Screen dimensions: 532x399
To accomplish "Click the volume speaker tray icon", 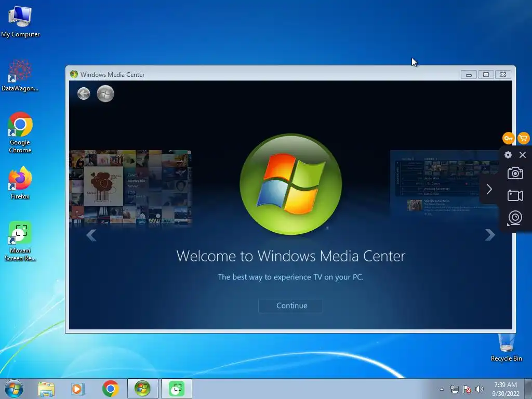I will [x=480, y=389].
